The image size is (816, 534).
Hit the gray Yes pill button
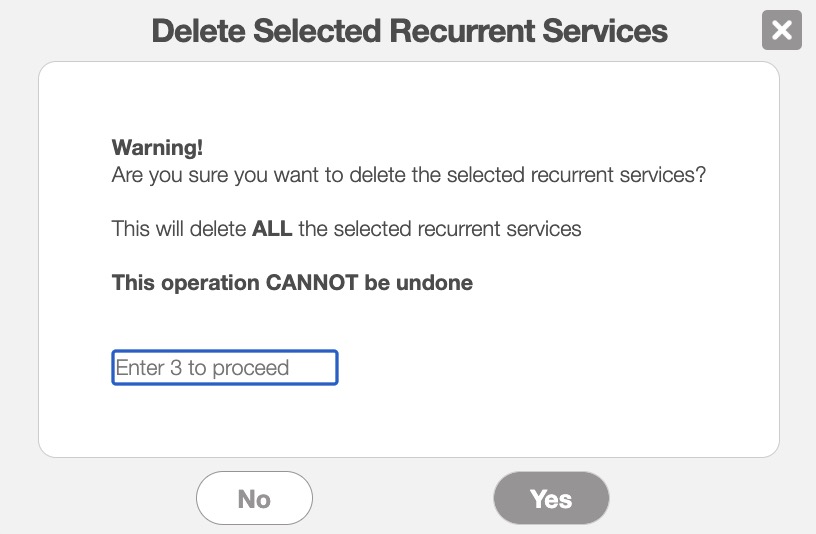coord(551,498)
